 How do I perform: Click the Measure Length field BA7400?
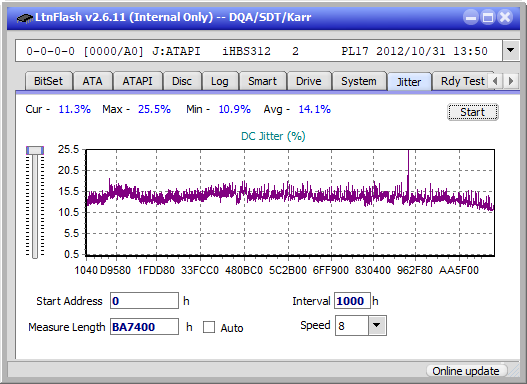(x=145, y=327)
